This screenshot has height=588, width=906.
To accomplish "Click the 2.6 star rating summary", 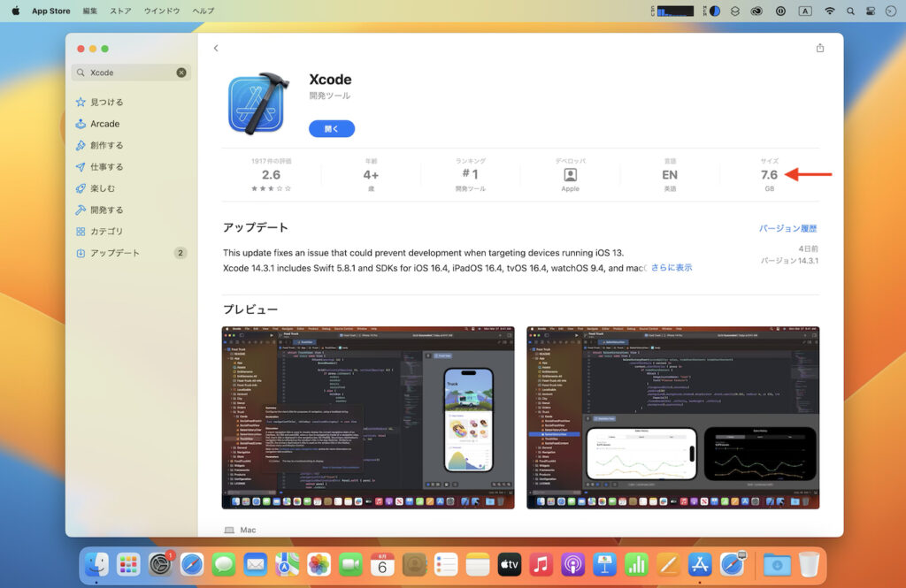I will [x=271, y=175].
